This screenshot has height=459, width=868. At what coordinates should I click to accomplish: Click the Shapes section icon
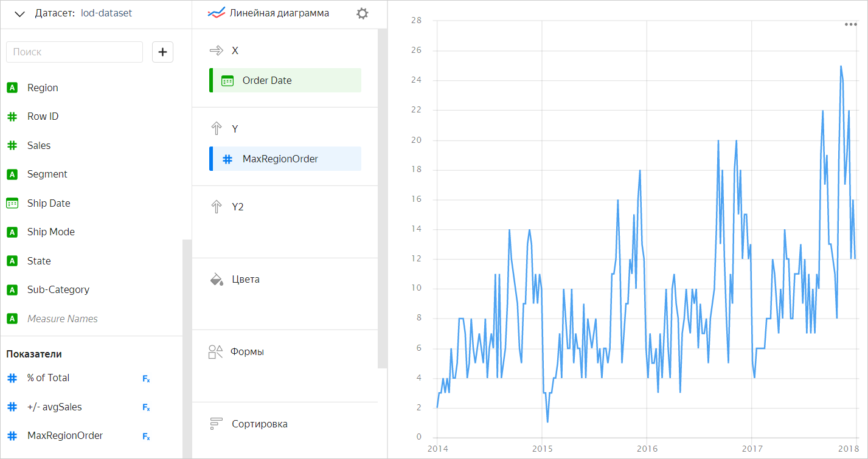pos(216,352)
